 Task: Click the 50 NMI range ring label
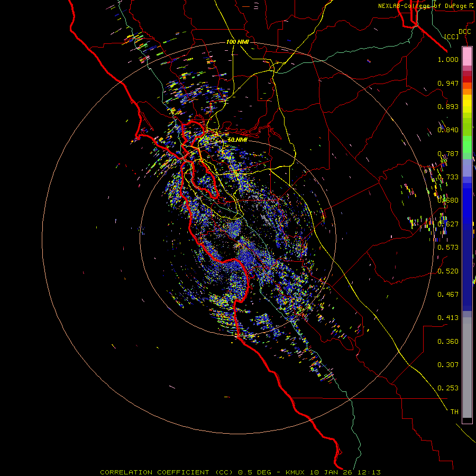237,140
